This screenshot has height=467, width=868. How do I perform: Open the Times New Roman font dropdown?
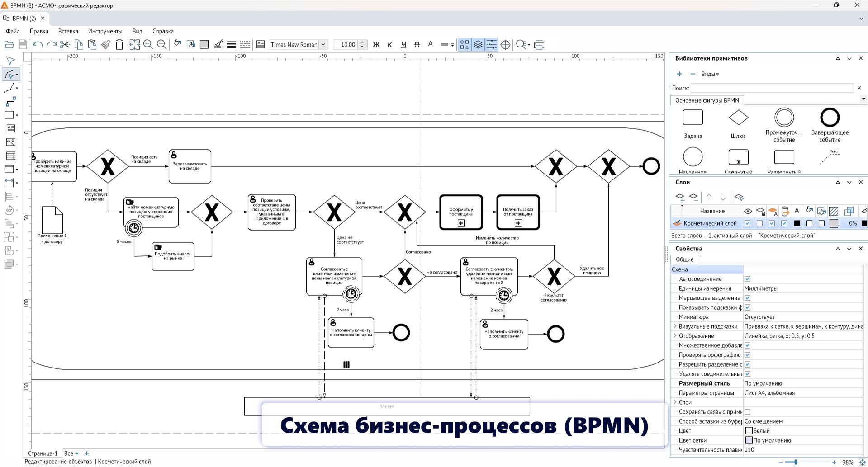click(x=323, y=44)
